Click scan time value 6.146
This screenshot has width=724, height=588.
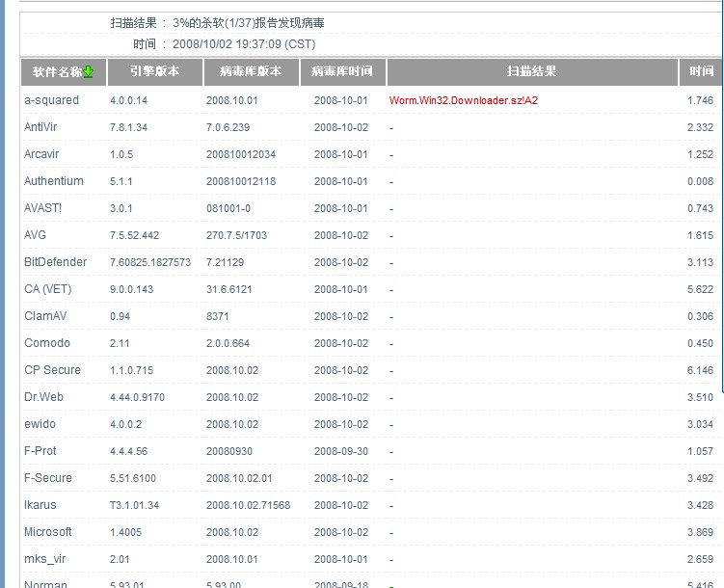click(x=700, y=370)
